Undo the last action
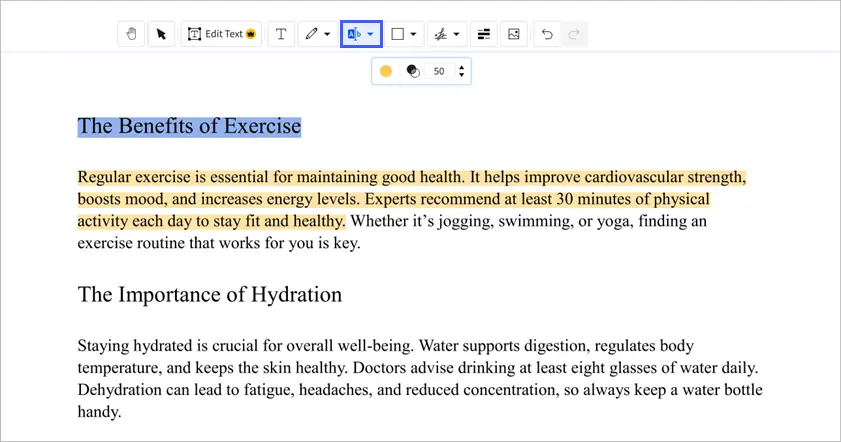The height and width of the screenshot is (442, 841). tap(547, 34)
